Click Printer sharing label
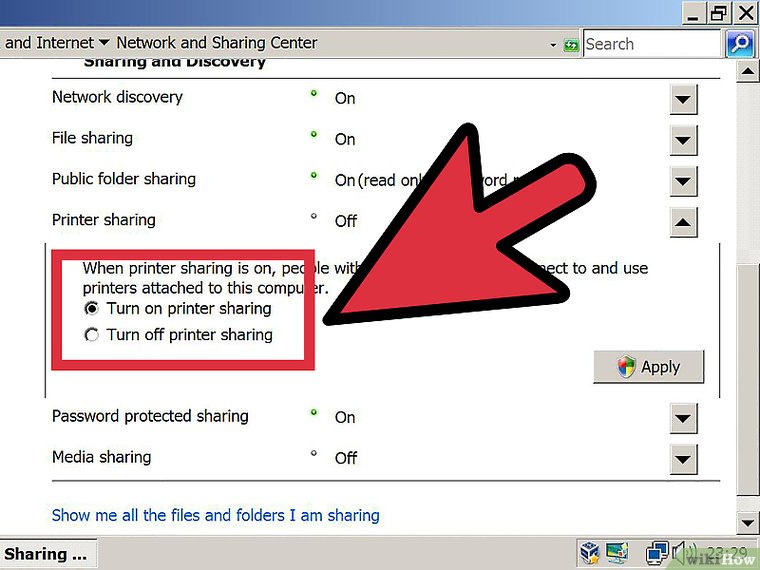 (104, 220)
